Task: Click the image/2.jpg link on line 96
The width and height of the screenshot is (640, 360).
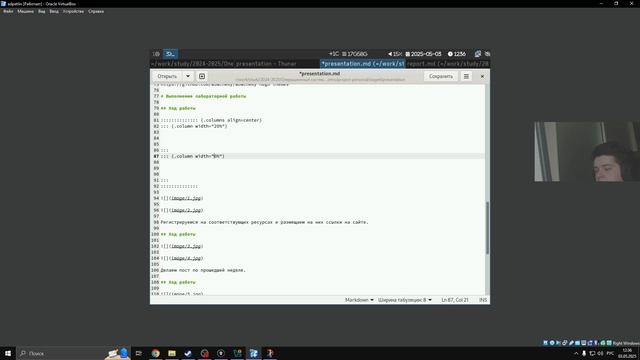Action: pyautogui.click(x=187, y=210)
